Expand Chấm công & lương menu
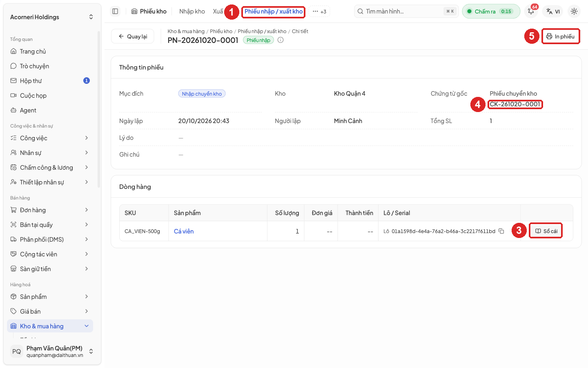The image size is (588, 368). click(x=50, y=168)
